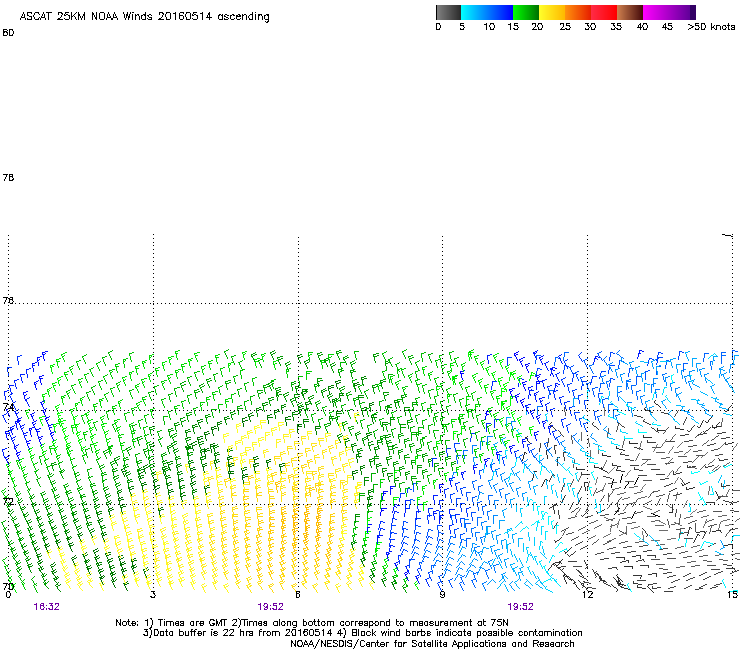The image size is (740, 650).
Task: Click the longitude axis label '3'
Action: [x=152, y=595]
